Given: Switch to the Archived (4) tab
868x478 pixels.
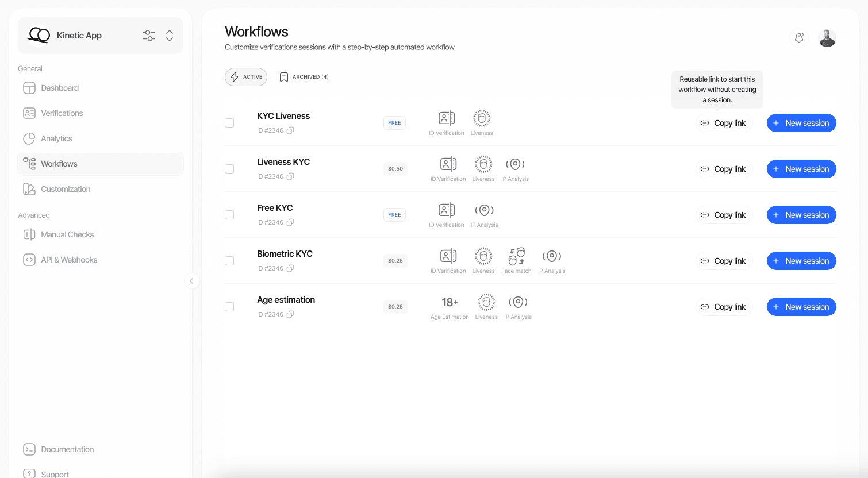Looking at the screenshot, I should click(x=304, y=77).
